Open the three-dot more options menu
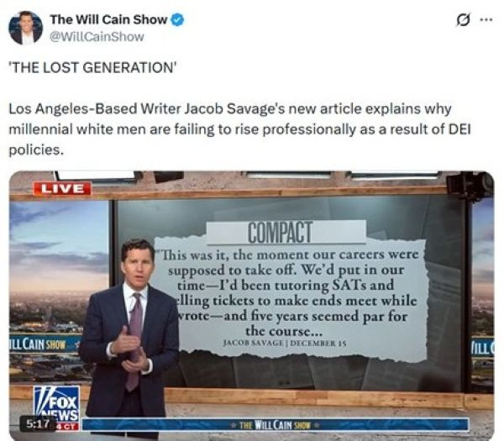The width and height of the screenshot is (504, 441). tap(486, 20)
